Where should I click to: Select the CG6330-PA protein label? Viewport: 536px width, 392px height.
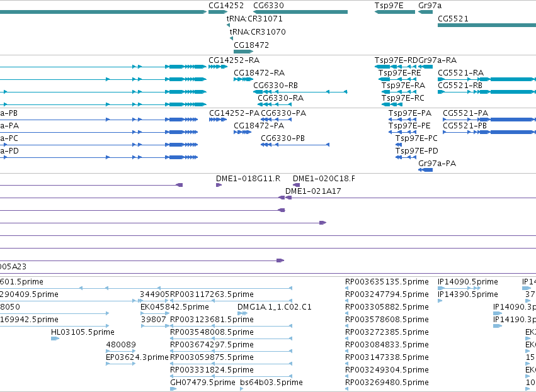[x=283, y=113]
